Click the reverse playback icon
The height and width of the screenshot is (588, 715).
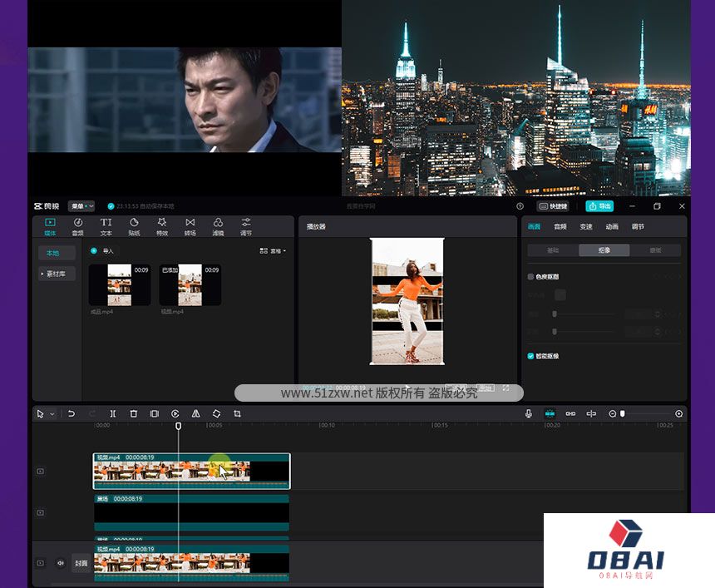coord(175,413)
